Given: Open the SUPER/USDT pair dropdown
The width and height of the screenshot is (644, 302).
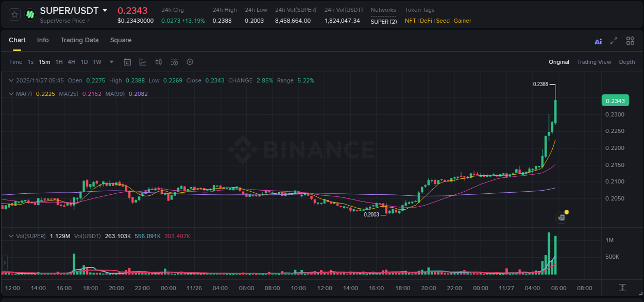Looking at the screenshot, I should [x=106, y=10].
